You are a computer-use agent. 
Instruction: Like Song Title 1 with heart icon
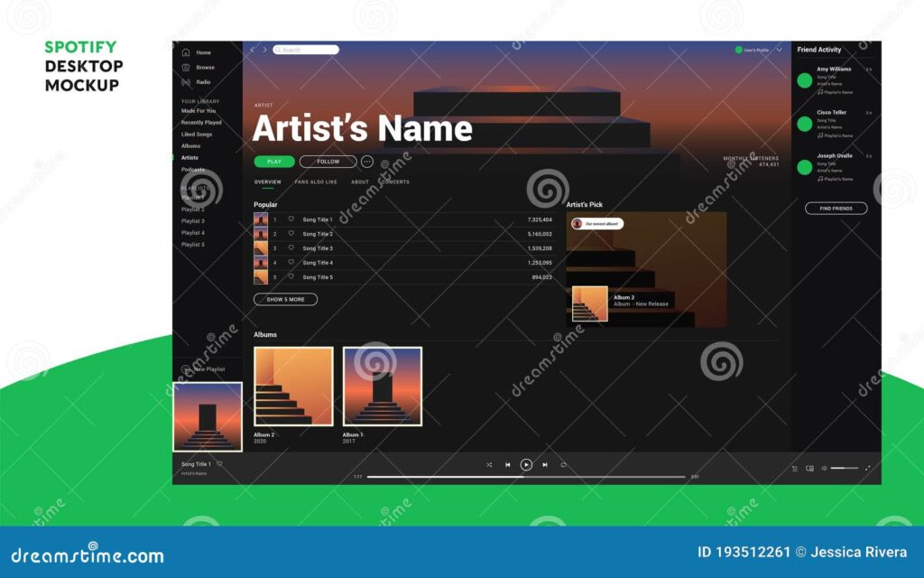tap(291, 219)
